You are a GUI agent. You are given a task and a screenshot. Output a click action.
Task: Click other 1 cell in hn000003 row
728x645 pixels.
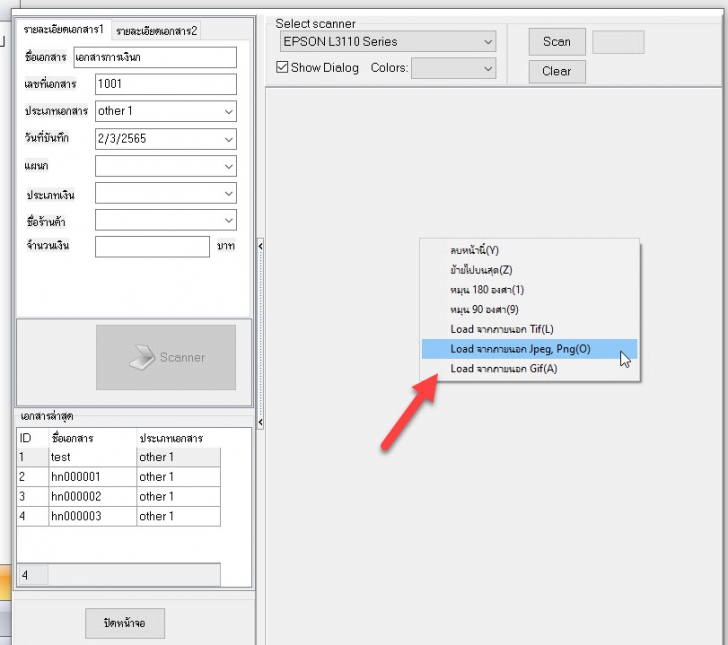tap(178, 516)
